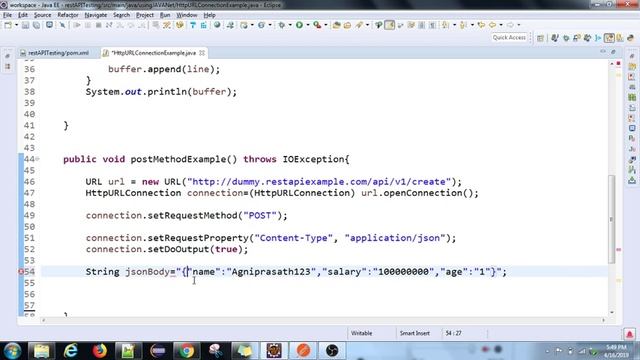Click the Run button (green play icon)
640x360 pixels.
point(299,25)
